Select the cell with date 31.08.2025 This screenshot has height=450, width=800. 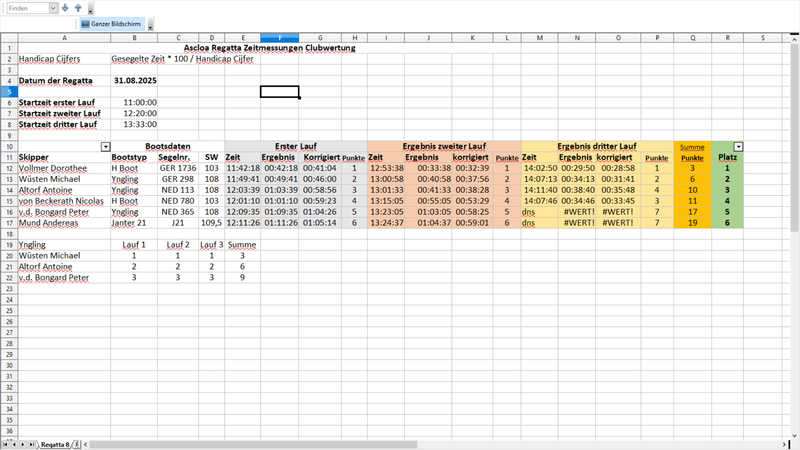point(134,81)
